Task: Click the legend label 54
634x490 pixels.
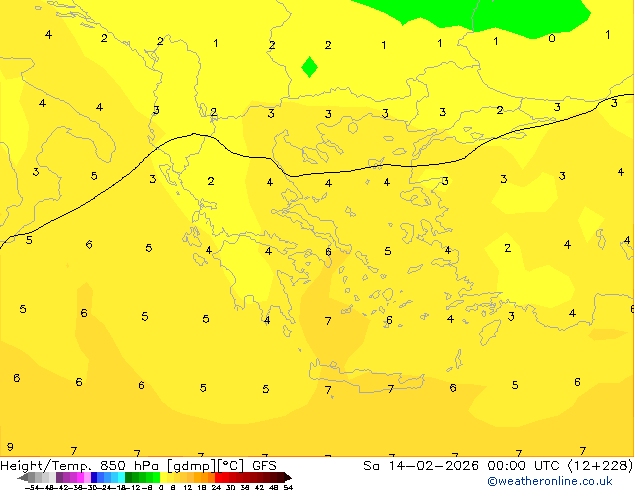Action: pos(288,487)
